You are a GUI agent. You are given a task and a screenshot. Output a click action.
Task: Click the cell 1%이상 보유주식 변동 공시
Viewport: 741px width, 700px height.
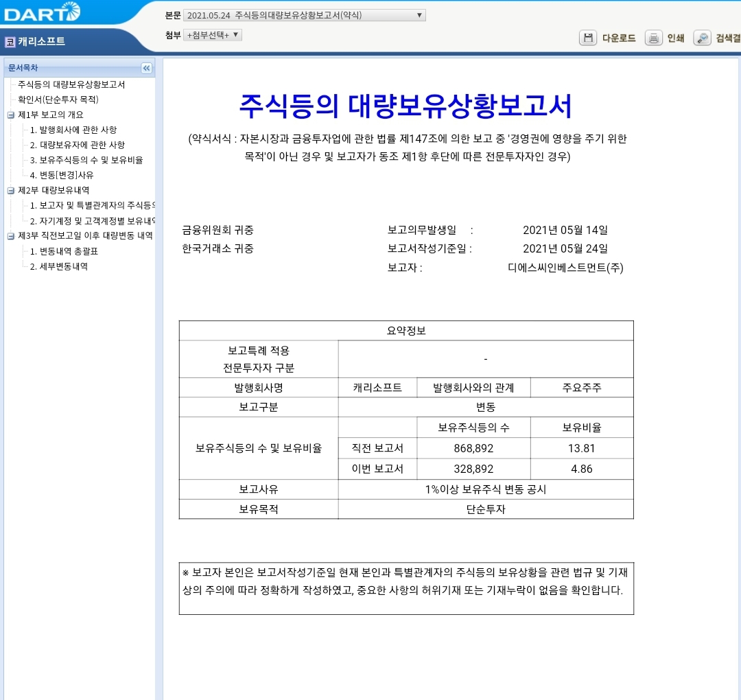pos(486,489)
